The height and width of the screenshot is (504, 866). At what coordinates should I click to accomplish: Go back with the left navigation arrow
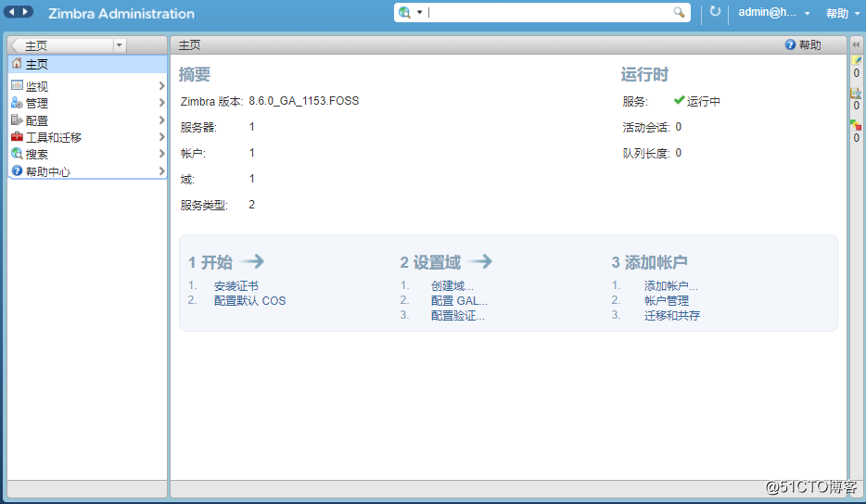click(x=12, y=12)
